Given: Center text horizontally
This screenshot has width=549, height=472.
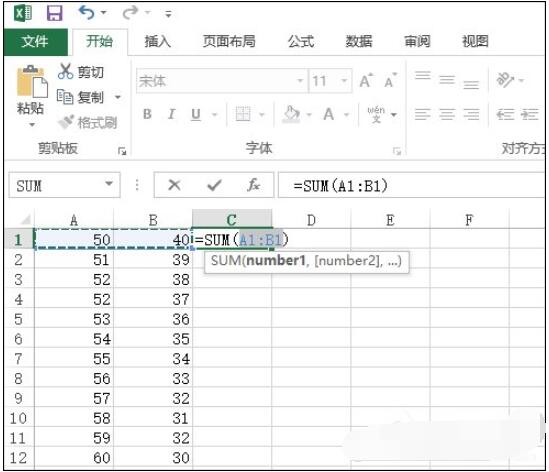Looking at the screenshot, I should coord(447,114).
